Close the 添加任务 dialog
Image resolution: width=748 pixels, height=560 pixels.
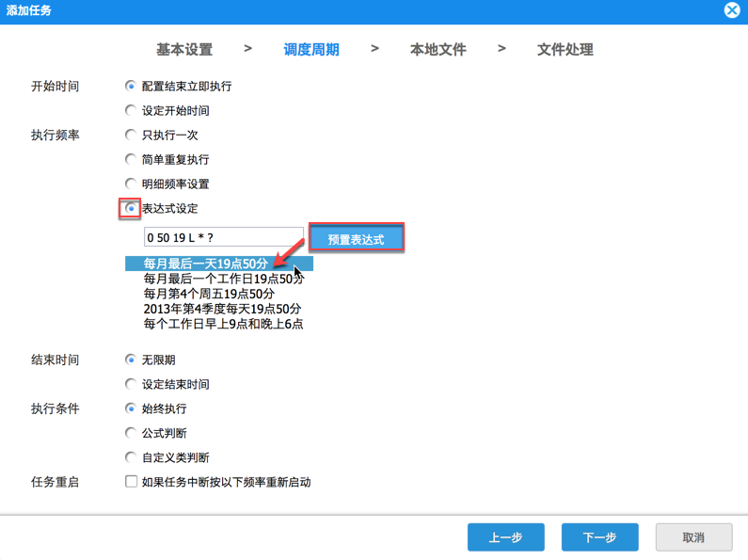(x=732, y=10)
